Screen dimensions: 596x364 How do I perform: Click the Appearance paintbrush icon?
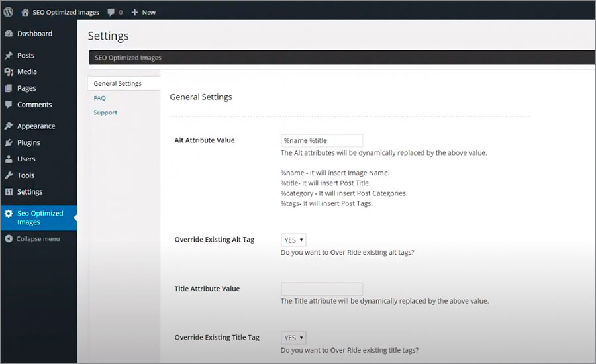point(9,126)
